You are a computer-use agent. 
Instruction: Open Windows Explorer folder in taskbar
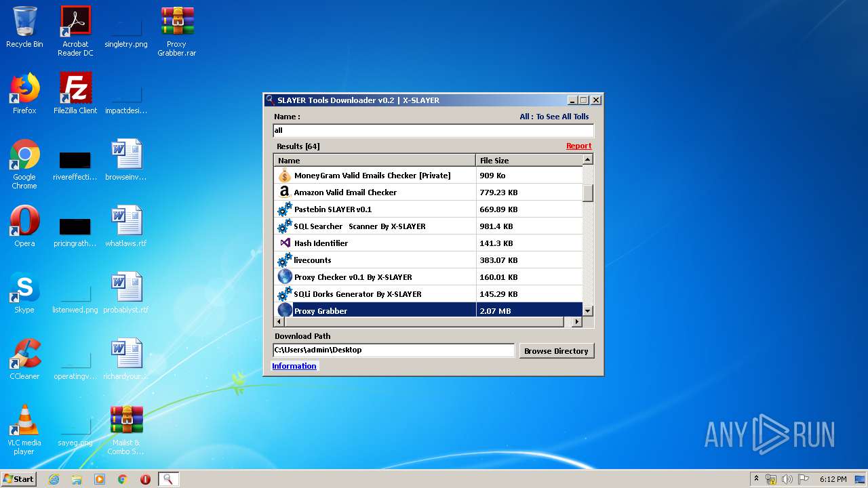click(77, 479)
